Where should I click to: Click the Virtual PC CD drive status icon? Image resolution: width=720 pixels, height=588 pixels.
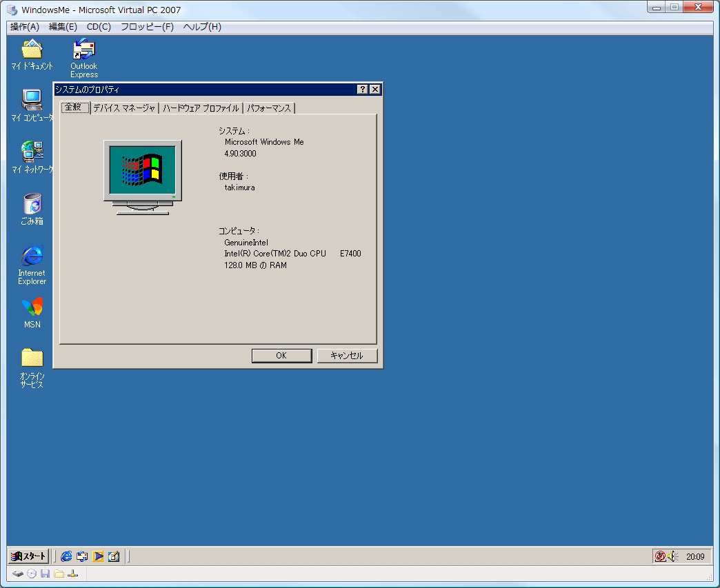pos(32,574)
